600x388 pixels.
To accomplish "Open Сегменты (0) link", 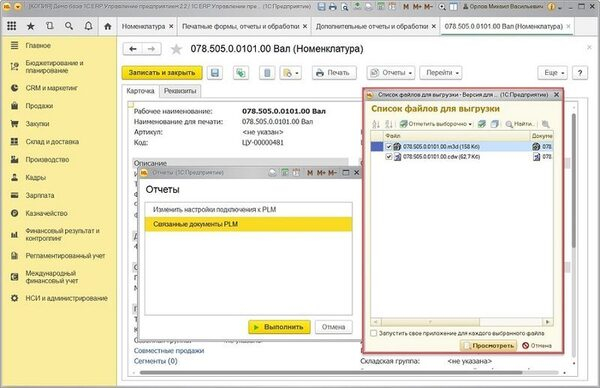I will pos(155,361).
